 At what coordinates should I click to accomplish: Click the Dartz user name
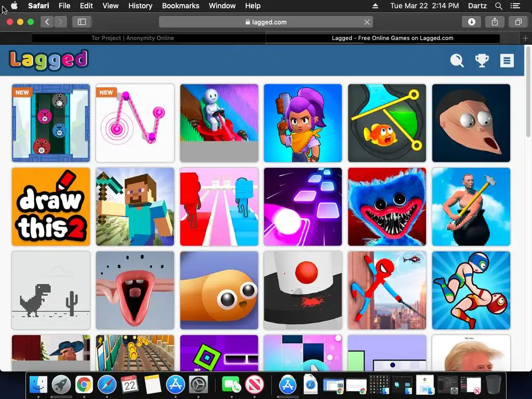pyautogui.click(x=477, y=6)
